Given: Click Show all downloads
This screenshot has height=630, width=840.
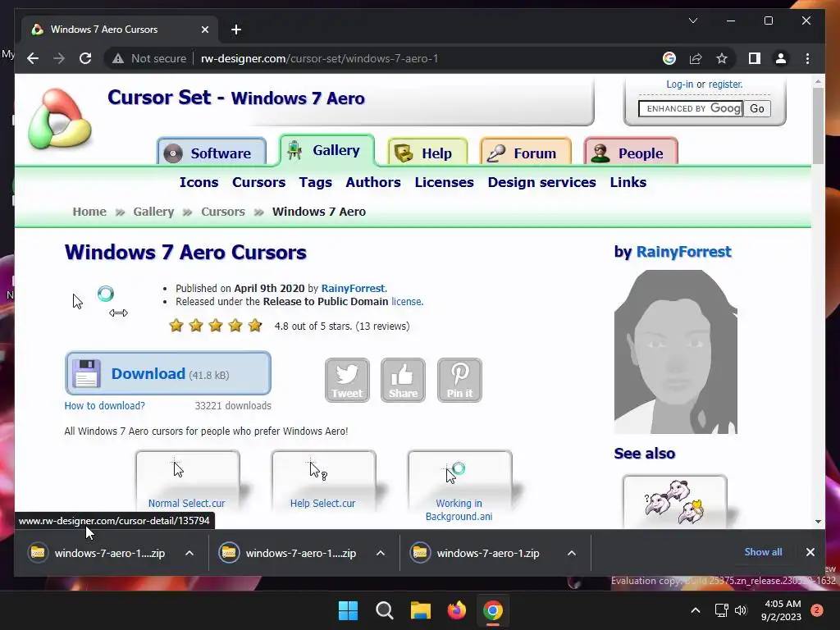Looking at the screenshot, I should (763, 552).
